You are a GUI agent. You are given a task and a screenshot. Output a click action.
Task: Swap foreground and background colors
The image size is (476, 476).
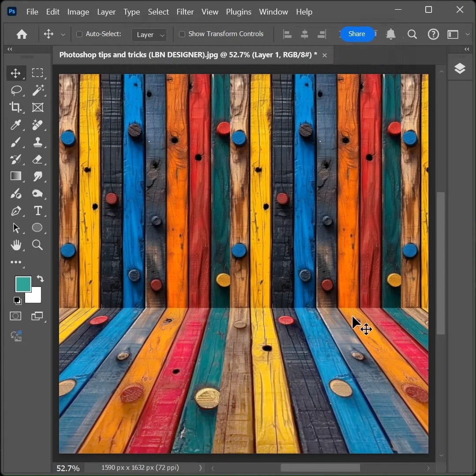(40, 279)
